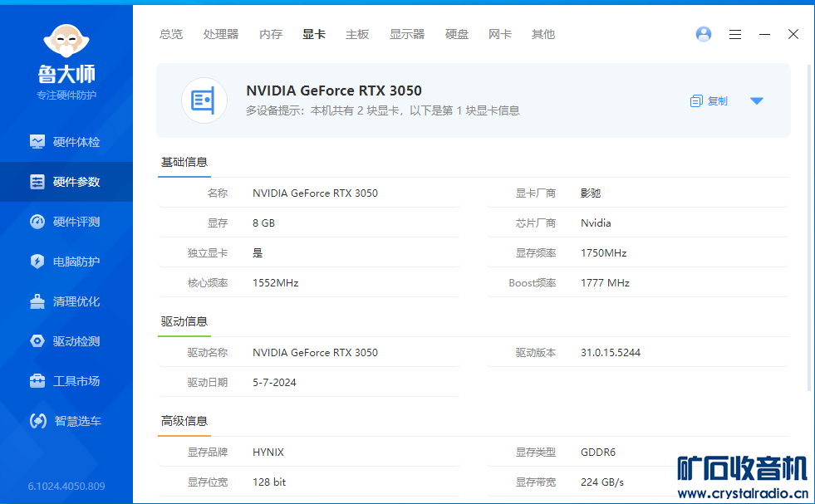Switch to the overview (总览) tab
This screenshot has height=504, width=815.
click(x=171, y=34)
